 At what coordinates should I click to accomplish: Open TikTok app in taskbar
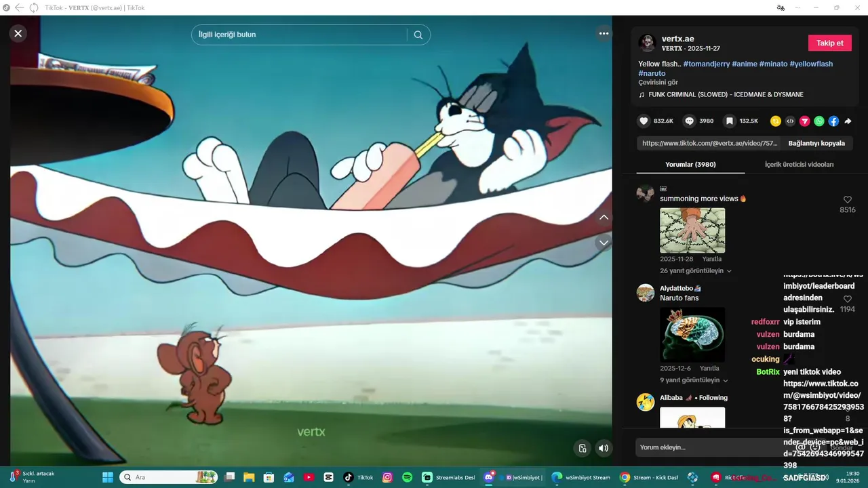pyautogui.click(x=358, y=477)
